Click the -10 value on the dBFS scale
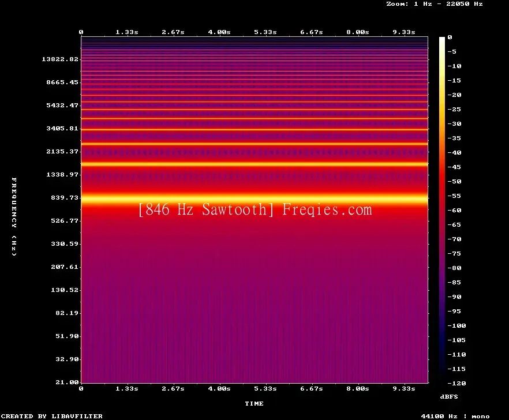 click(x=454, y=66)
